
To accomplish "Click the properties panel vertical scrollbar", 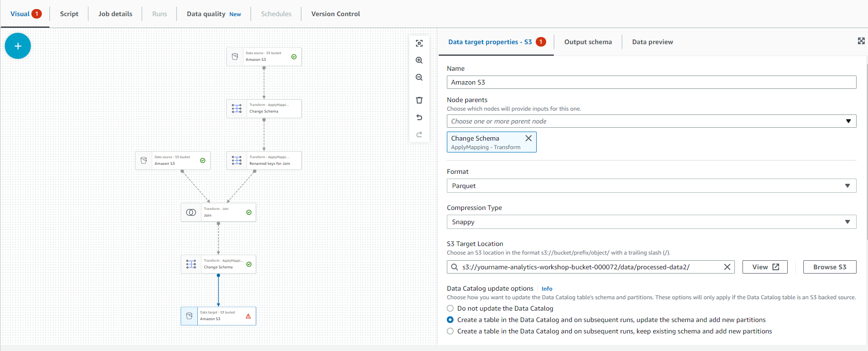I will [x=867, y=152].
